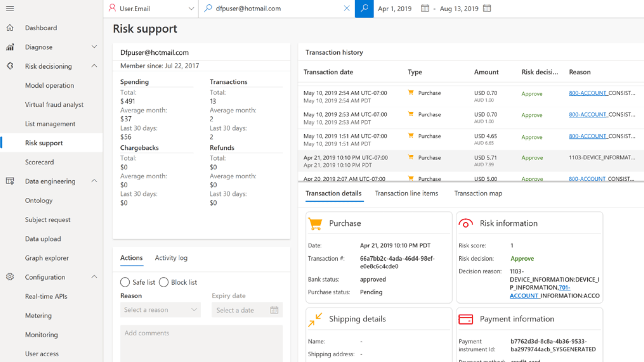This screenshot has height=362, width=644.
Task: Click cart icon for Apr 21 10:10 PM purchase
Action: 411,157
